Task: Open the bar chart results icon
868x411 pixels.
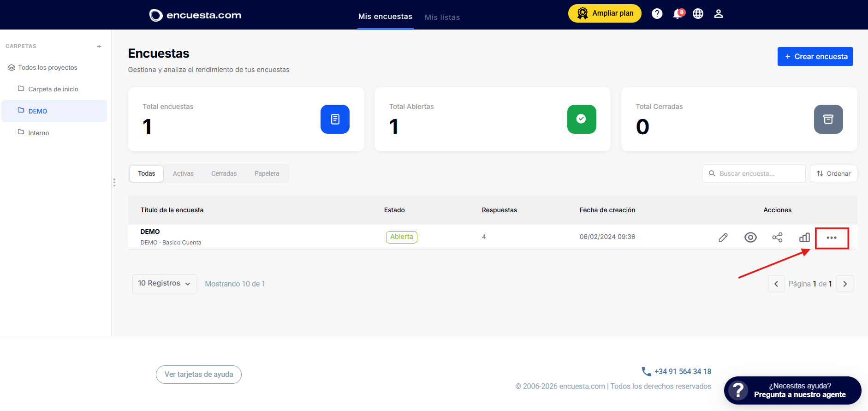Action: [x=804, y=238]
